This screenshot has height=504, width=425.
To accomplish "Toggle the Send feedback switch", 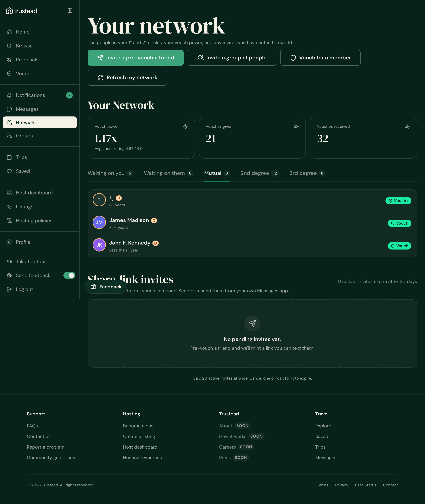I will click(69, 275).
